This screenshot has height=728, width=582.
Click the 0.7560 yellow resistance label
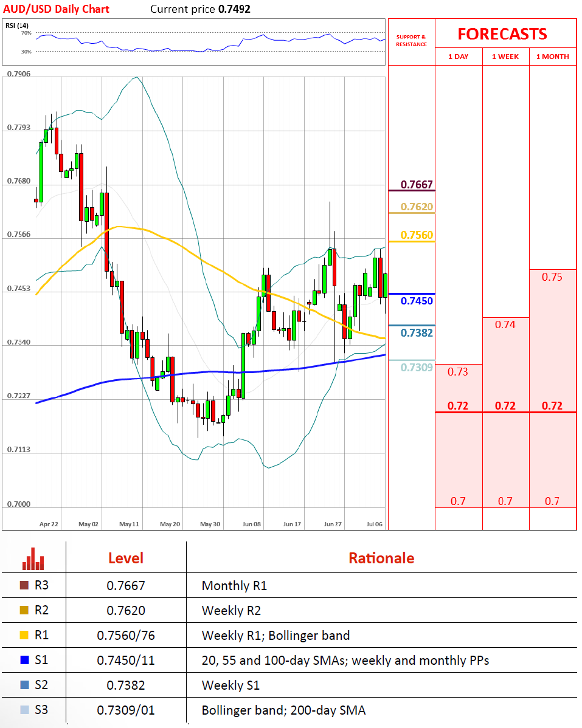click(417, 235)
